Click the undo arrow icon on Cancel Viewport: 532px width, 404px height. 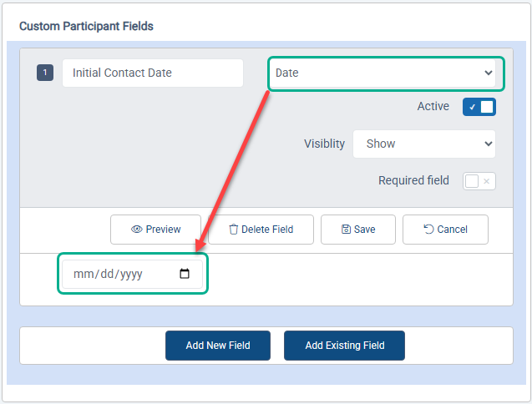429,230
